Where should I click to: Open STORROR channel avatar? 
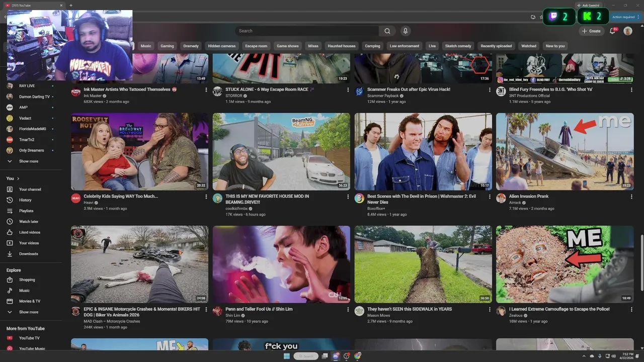click(217, 91)
